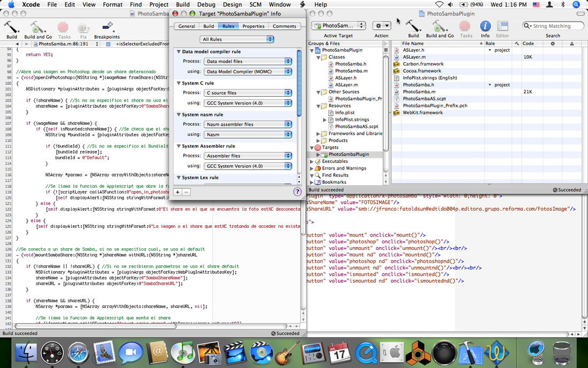The width and height of the screenshot is (588, 368).
Task: Click String Matching search field
Action: click(x=553, y=26)
